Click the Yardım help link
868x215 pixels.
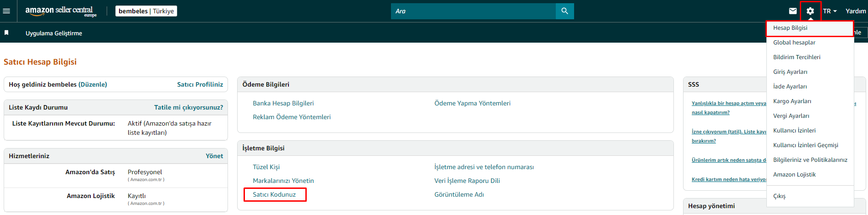coord(855,11)
